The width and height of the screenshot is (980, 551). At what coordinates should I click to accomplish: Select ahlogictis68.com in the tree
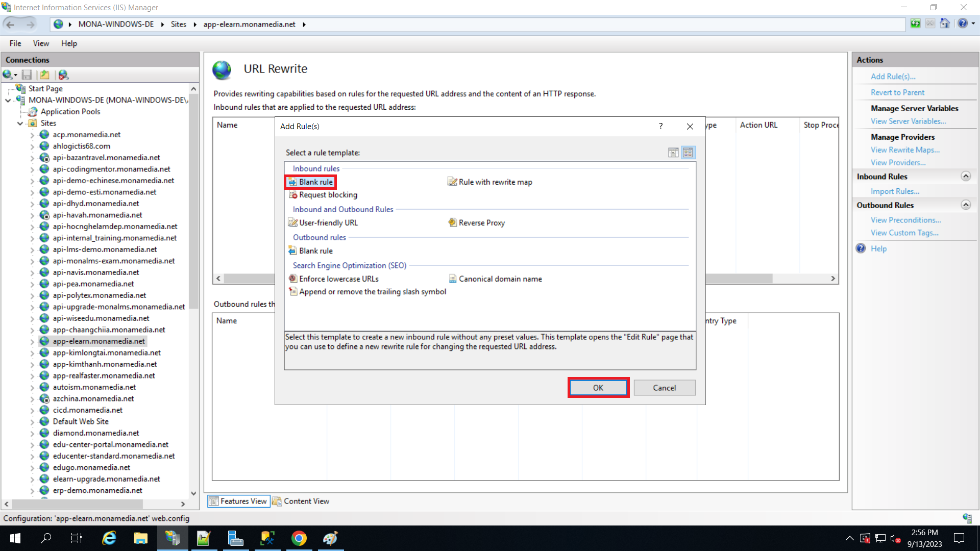(82, 146)
